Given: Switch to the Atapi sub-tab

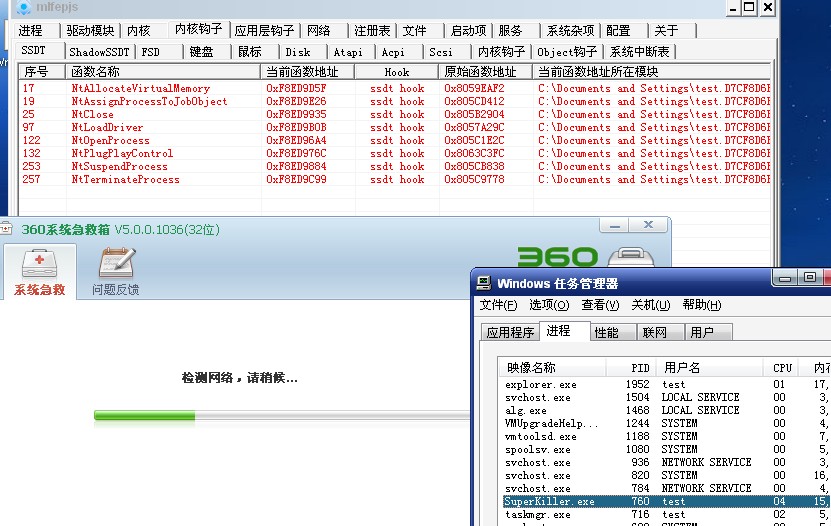Looking at the screenshot, I should [348, 52].
